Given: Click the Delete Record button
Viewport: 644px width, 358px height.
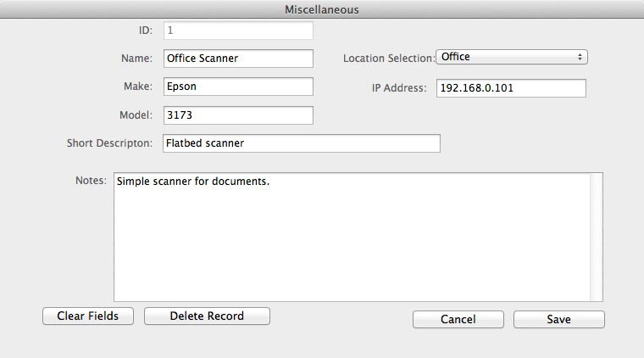Looking at the screenshot, I should click(207, 316).
